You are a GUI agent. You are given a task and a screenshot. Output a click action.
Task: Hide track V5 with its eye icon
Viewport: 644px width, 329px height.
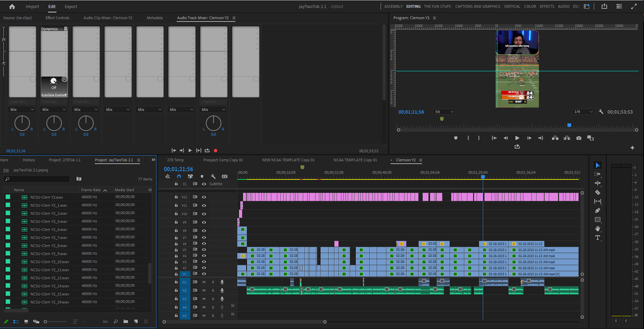click(204, 250)
